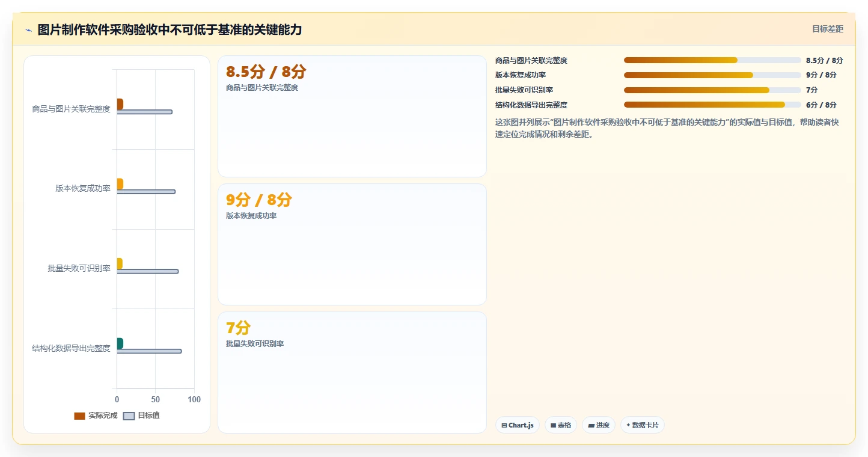Click progress list label 商品与图片关联完整度

531,61
